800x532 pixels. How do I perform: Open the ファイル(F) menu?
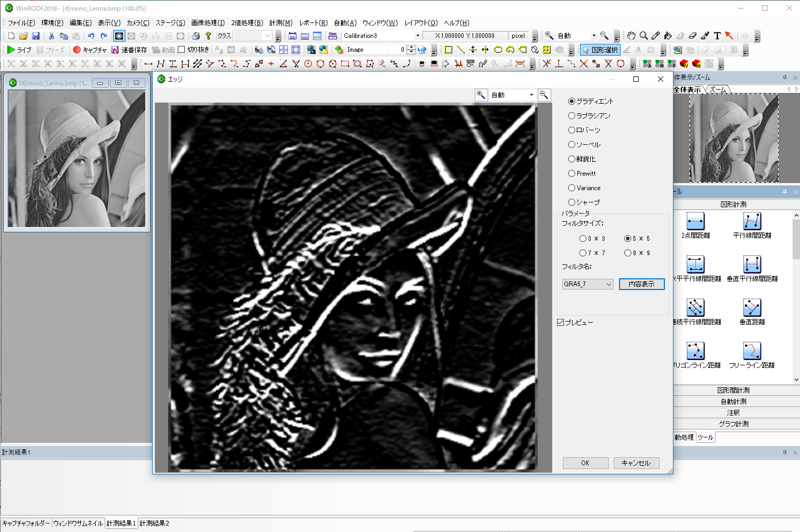[21, 22]
